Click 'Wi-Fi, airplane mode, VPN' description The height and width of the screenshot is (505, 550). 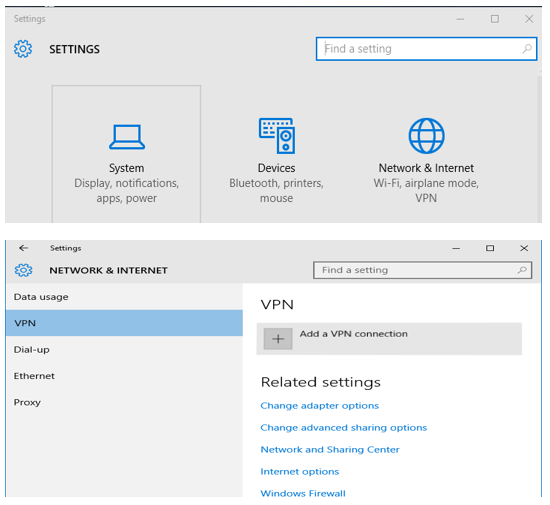pos(426,191)
